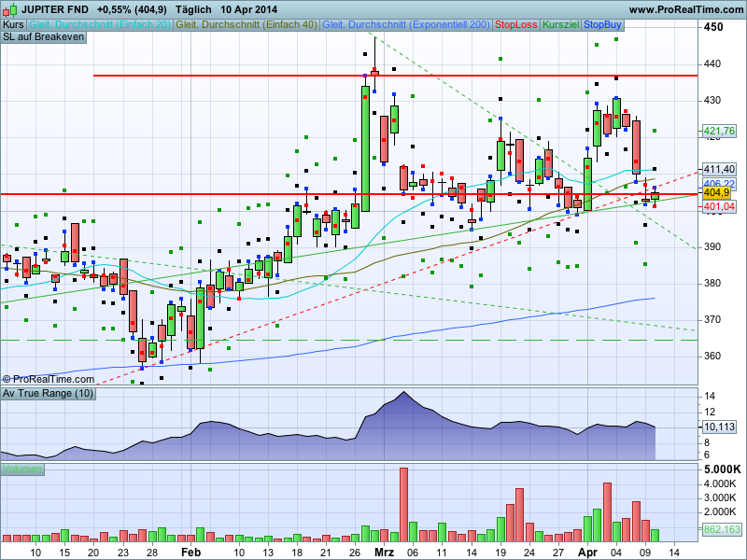Select the Kurs price label
The height and width of the screenshot is (560, 747).
coord(13,23)
